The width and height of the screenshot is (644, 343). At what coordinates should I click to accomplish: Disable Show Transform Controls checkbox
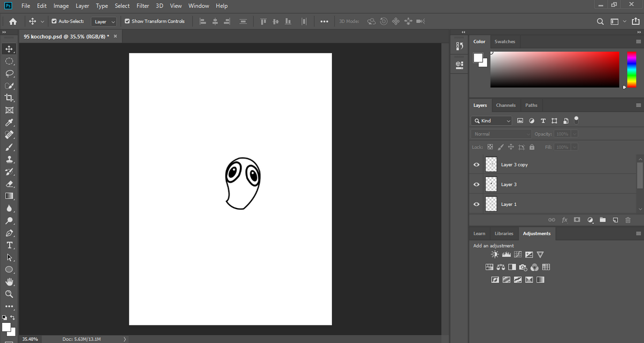point(127,21)
